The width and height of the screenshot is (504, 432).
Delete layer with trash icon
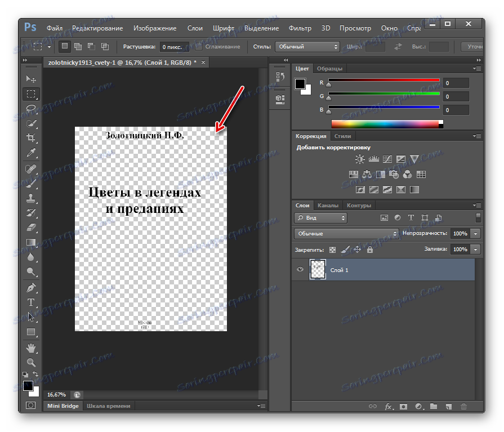click(x=463, y=407)
